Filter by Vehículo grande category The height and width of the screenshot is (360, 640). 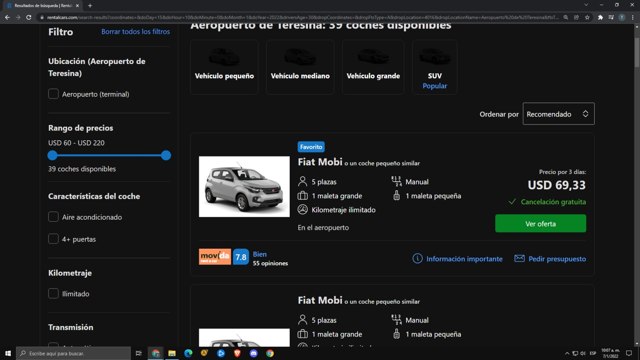tap(373, 67)
